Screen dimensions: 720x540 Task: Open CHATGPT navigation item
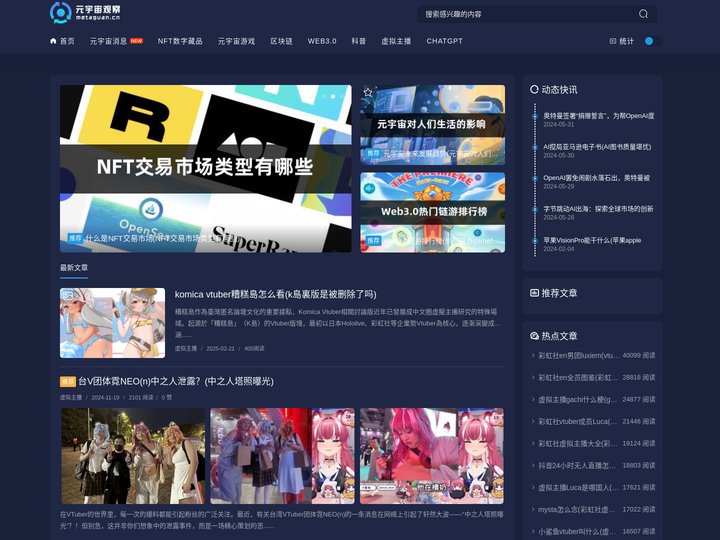(444, 41)
